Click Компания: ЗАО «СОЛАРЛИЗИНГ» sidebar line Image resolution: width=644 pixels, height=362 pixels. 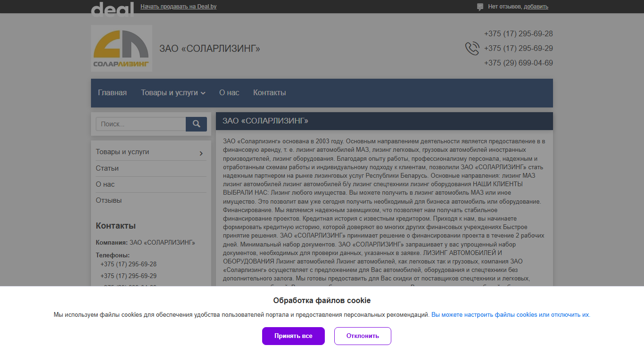pyautogui.click(x=145, y=243)
